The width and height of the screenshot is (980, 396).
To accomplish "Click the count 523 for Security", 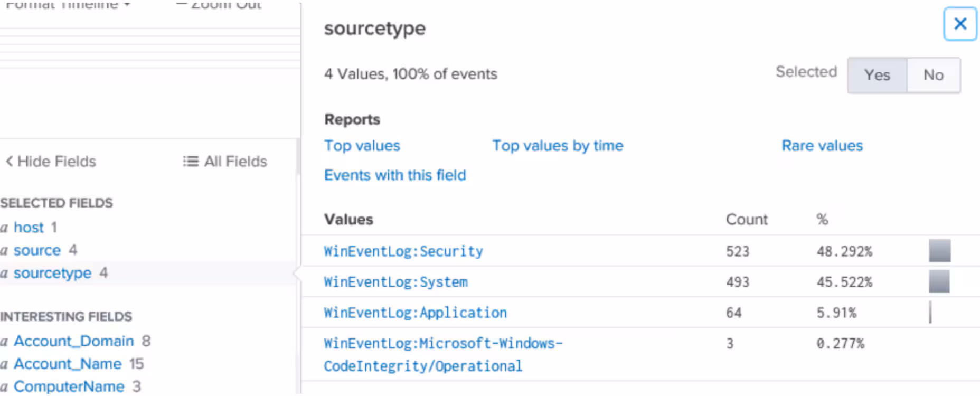I will [x=738, y=251].
